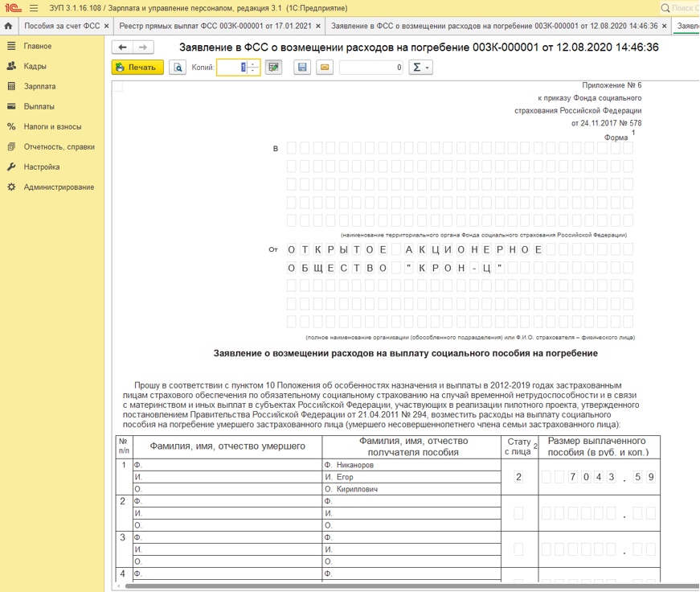Open the Администрирование section

click(59, 187)
